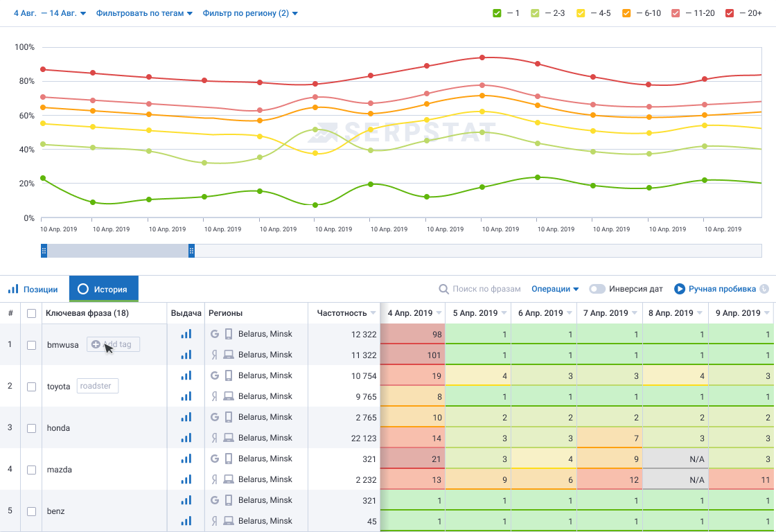This screenshot has width=776, height=532.
Task: Open SERP chart icon for toyota Yandex row
Action: click(186, 396)
